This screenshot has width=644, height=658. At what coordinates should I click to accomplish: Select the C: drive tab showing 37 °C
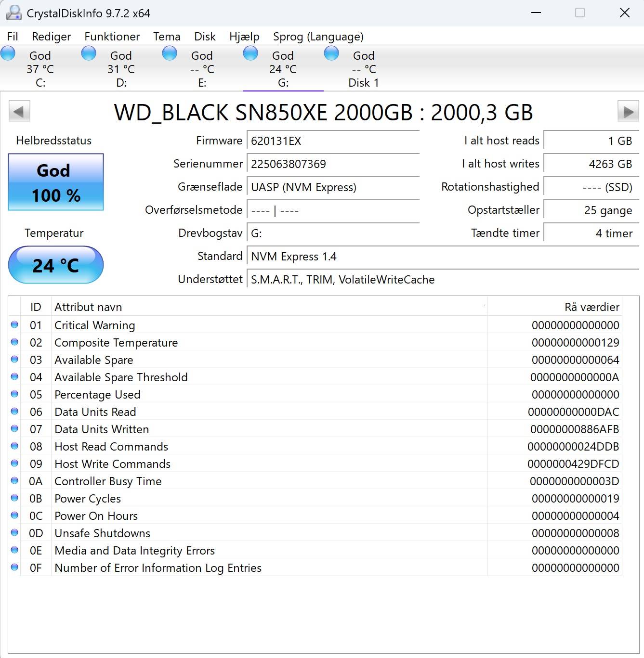(x=40, y=68)
